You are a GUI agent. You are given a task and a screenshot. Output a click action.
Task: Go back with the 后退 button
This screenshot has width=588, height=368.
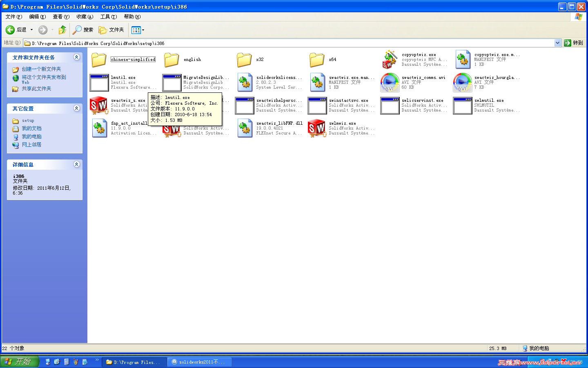click(16, 30)
